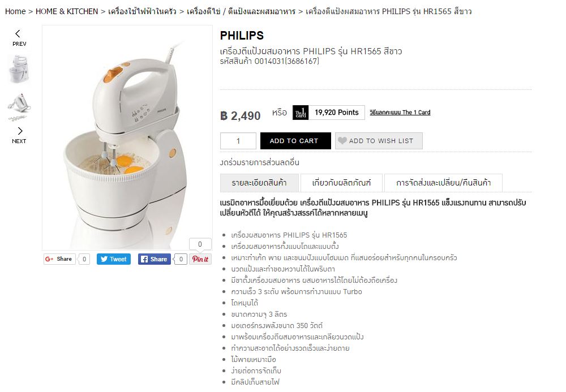Click the PREV thumbnail arrow
This screenshot has width=566, height=392.
pos(19,38)
